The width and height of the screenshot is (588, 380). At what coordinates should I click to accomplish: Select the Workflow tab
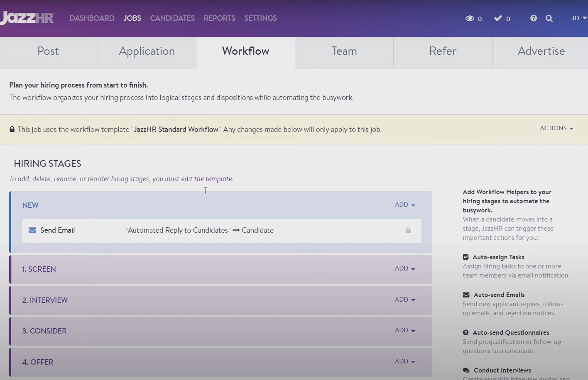click(246, 51)
